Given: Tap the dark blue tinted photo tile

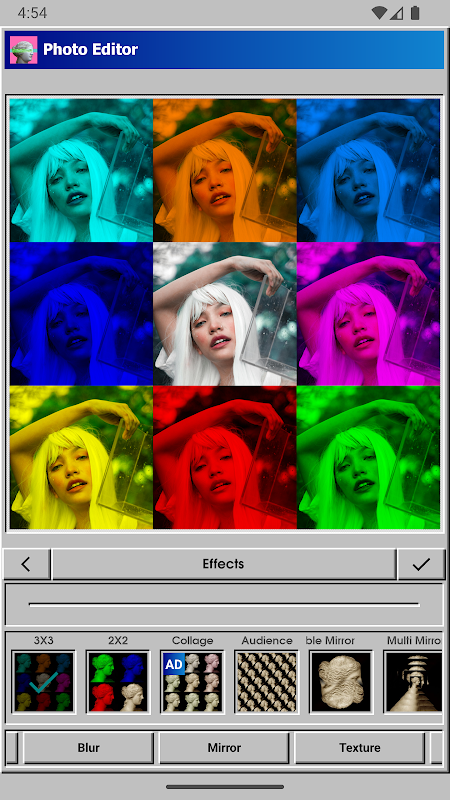Looking at the screenshot, I should [81, 314].
